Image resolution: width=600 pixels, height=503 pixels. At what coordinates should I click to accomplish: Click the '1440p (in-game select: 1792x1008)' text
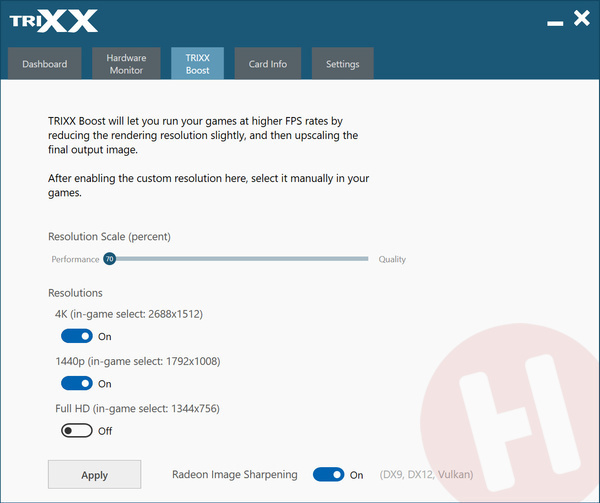pos(138,361)
